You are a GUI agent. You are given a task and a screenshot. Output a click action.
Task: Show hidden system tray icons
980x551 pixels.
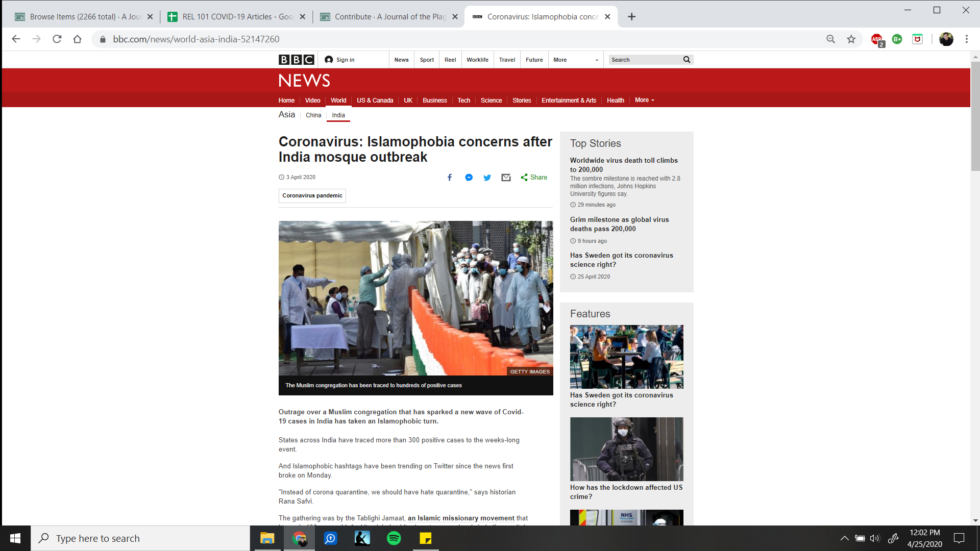[844, 538]
